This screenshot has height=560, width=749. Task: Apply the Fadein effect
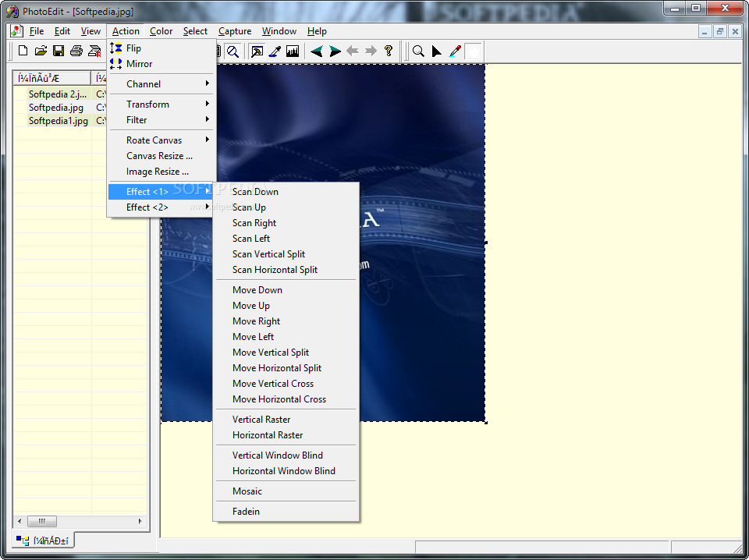[x=286, y=512]
